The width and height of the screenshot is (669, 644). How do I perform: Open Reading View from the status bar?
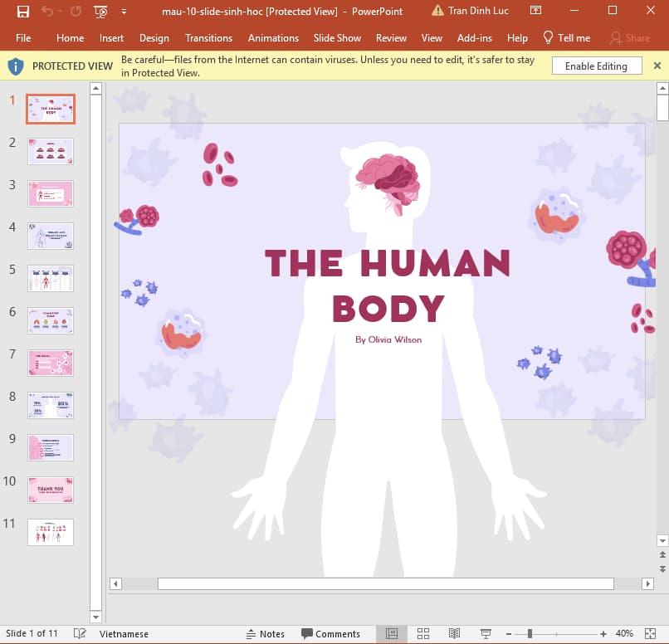(454, 633)
